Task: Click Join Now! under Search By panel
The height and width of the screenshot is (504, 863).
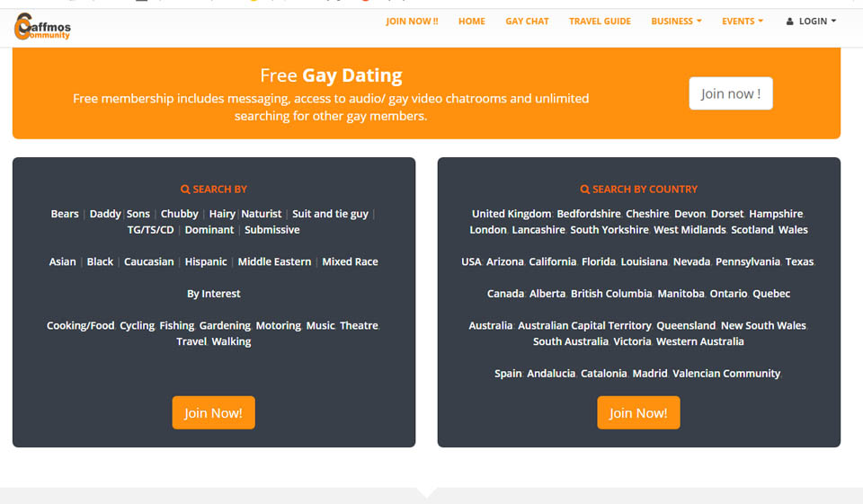Action: click(x=213, y=412)
